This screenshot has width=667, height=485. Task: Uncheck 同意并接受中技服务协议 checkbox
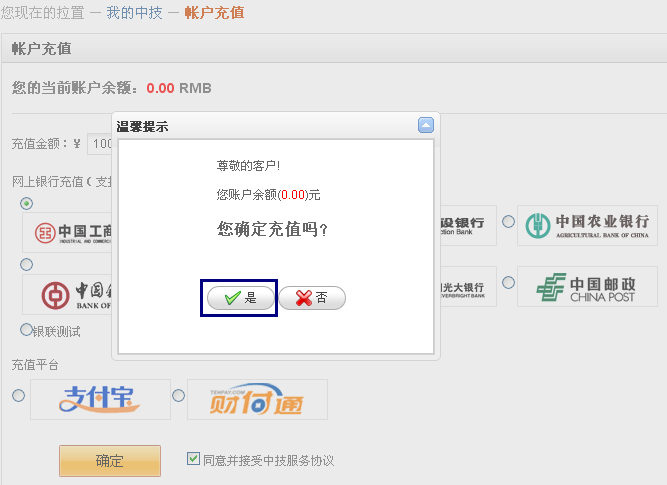click(x=193, y=459)
